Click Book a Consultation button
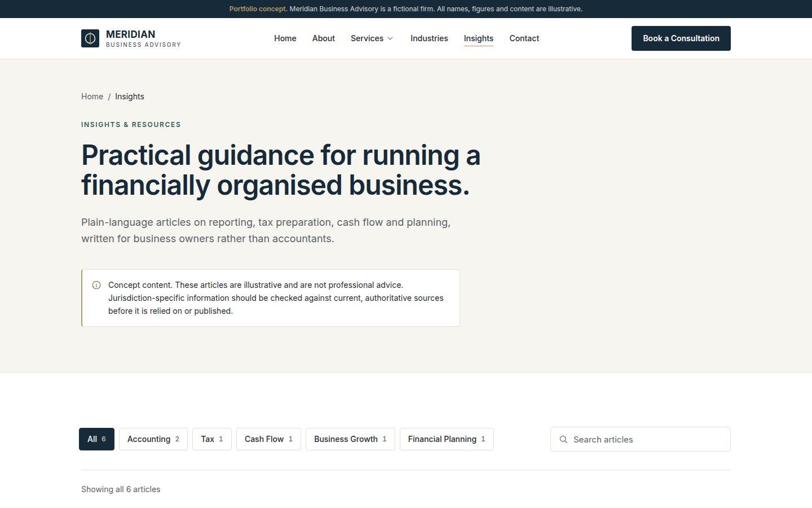The height and width of the screenshot is (508, 812). (x=681, y=38)
